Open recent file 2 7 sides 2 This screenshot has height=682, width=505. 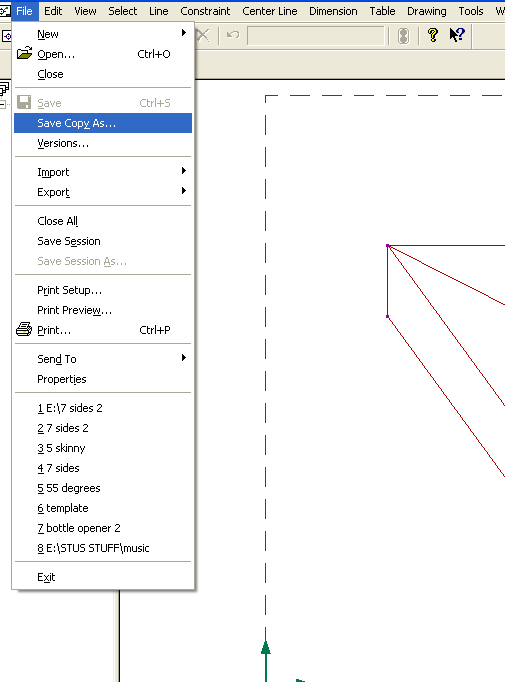click(x=103, y=428)
